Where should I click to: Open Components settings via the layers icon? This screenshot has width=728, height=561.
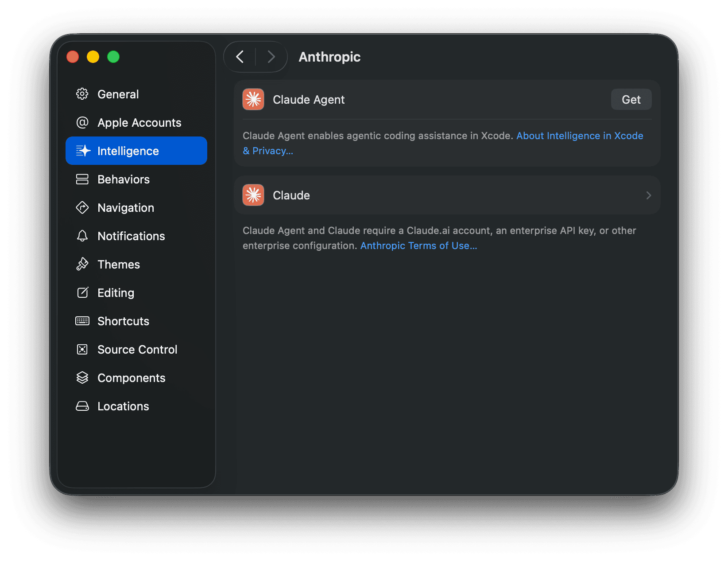(x=82, y=378)
